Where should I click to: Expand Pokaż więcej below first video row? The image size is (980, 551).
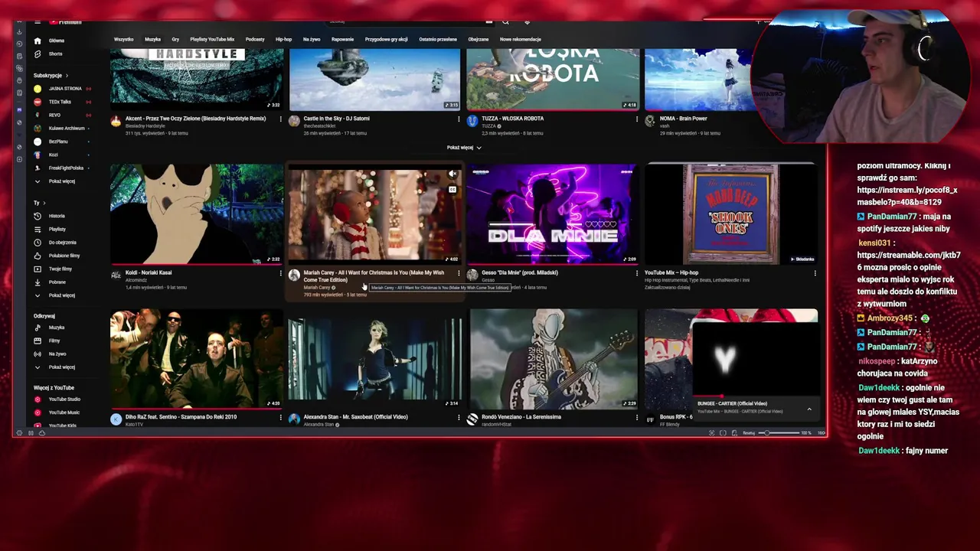[464, 148]
